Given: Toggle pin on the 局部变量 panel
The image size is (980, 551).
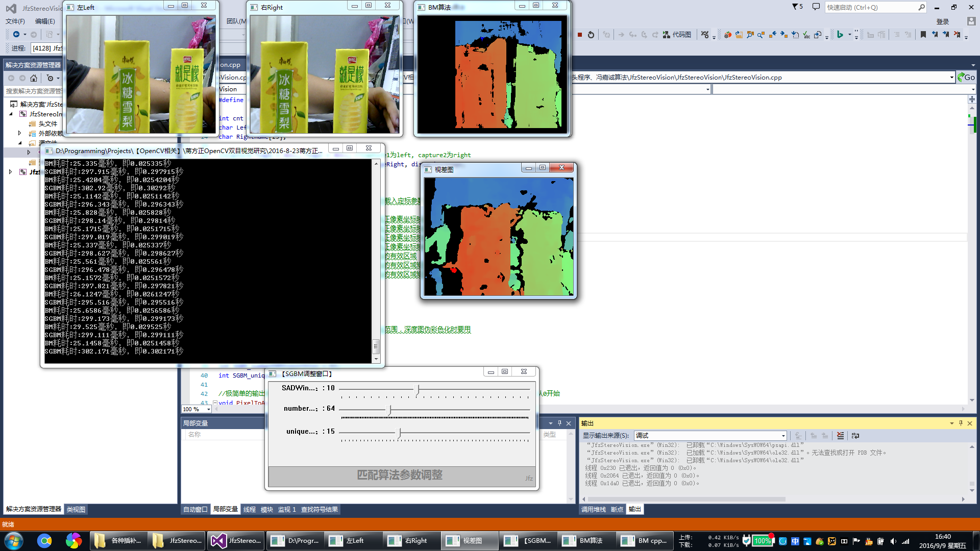Looking at the screenshot, I should (559, 423).
